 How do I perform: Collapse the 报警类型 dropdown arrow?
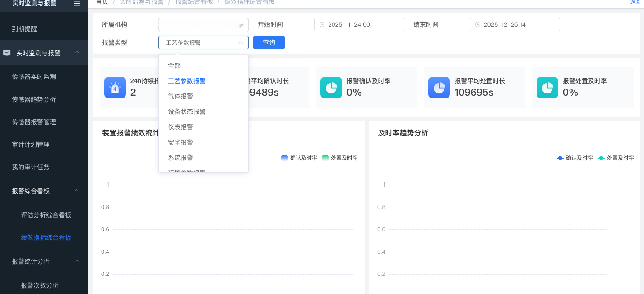241,43
